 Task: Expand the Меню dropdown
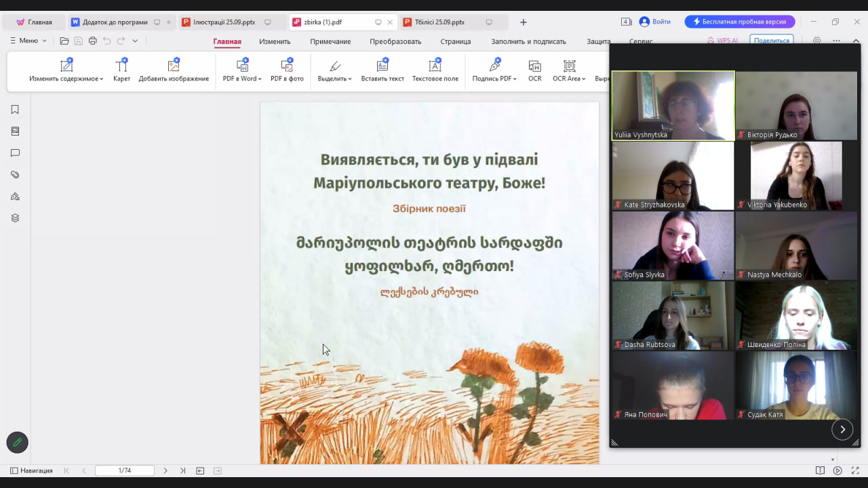coord(28,41)
